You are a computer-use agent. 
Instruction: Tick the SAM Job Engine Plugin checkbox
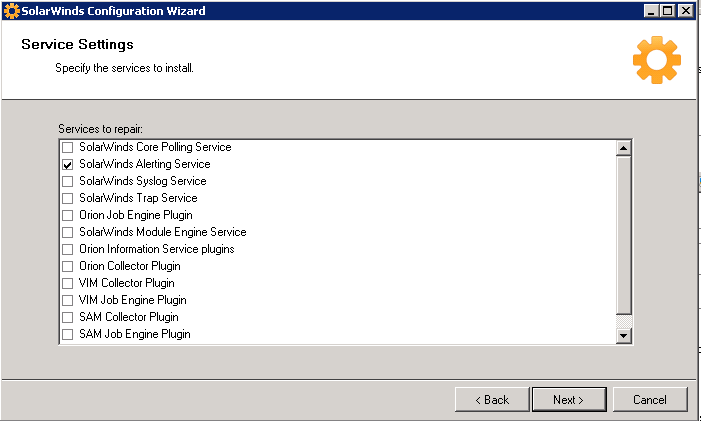(68, 334)
